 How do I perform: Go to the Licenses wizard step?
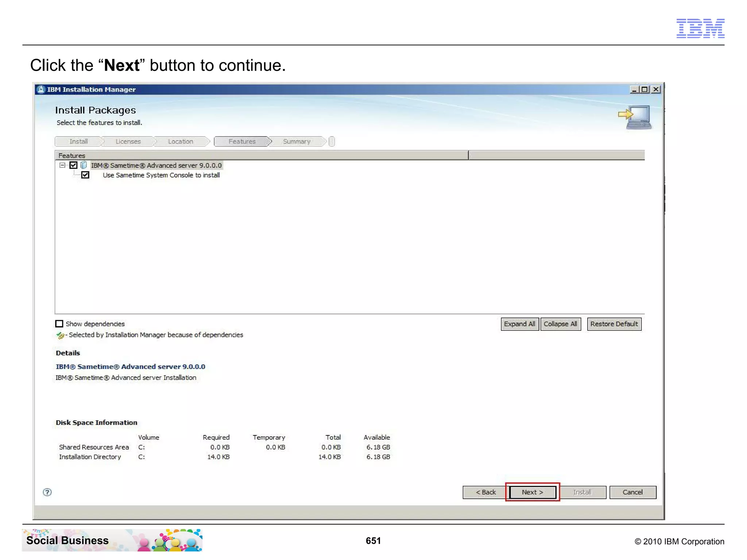pos(128,141)
